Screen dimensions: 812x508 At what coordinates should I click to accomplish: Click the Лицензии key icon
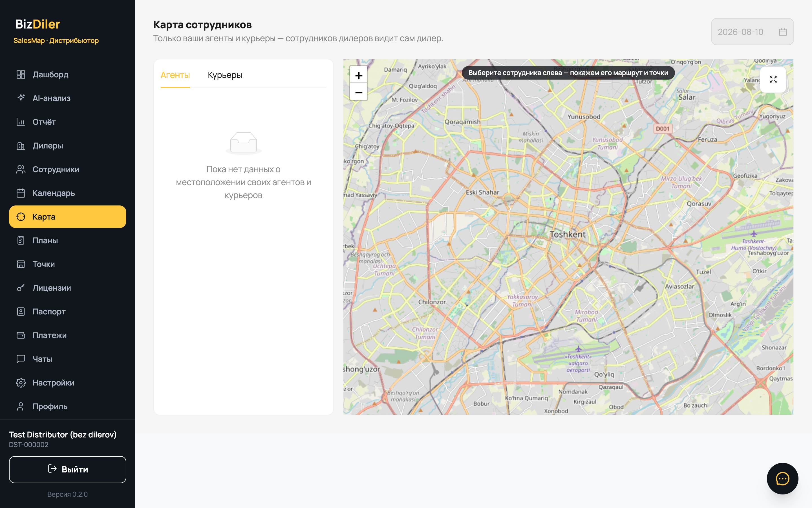pos(21,288)
